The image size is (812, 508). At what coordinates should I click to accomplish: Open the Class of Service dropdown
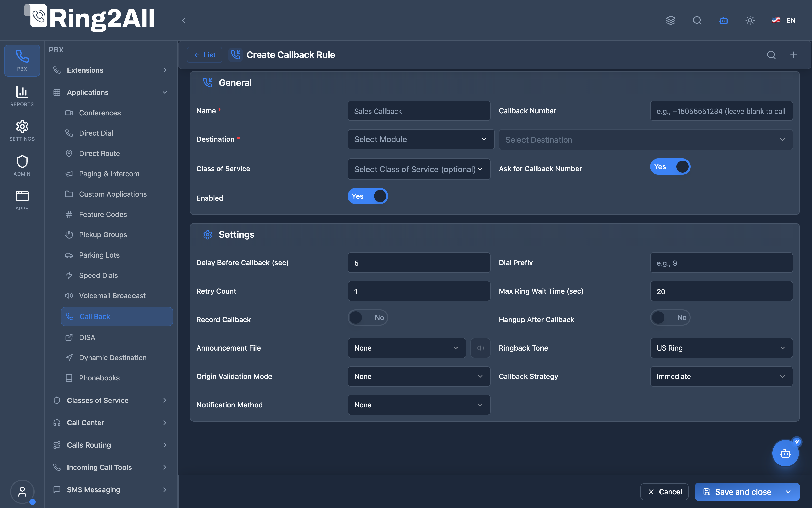(419, 169)
